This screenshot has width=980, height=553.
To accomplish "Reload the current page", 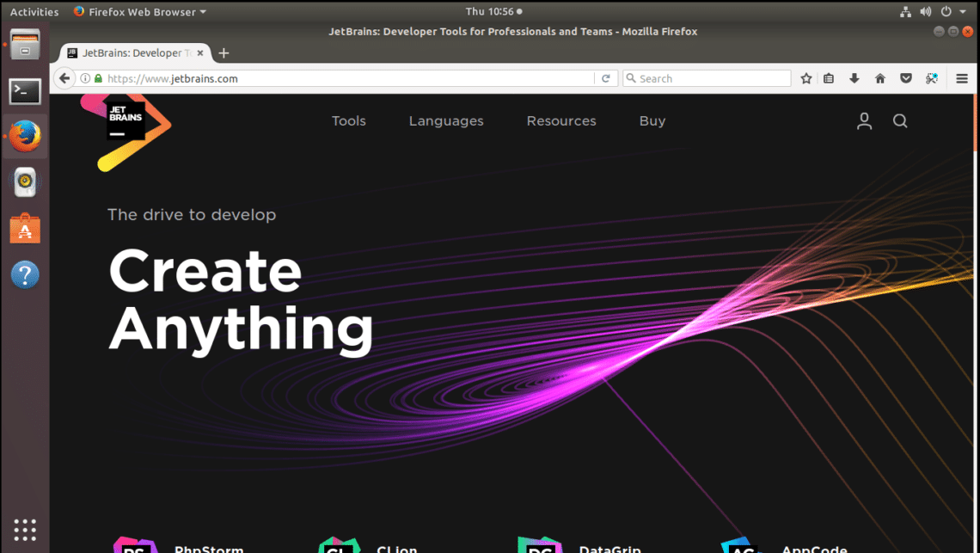I will coord(608,77).
